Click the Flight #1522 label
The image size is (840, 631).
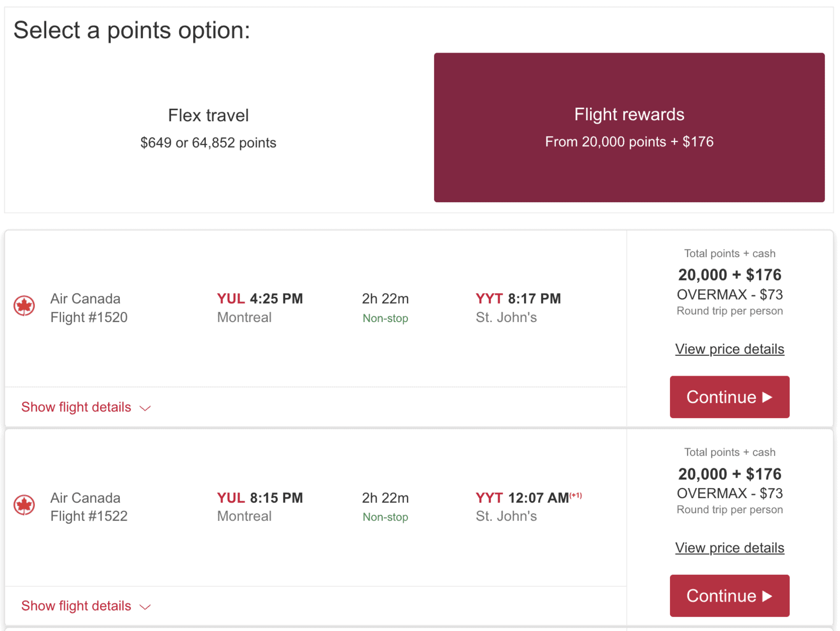(x=89, y=516)
